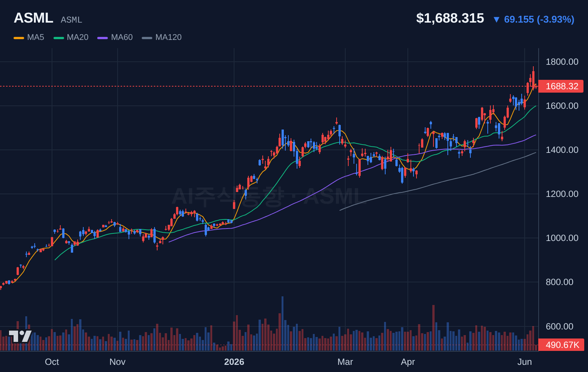Image resolution: width=588 pixels, height=372 pixels.
Task: Click the MA120 gray legend swatch
Action: pos(147,38)
